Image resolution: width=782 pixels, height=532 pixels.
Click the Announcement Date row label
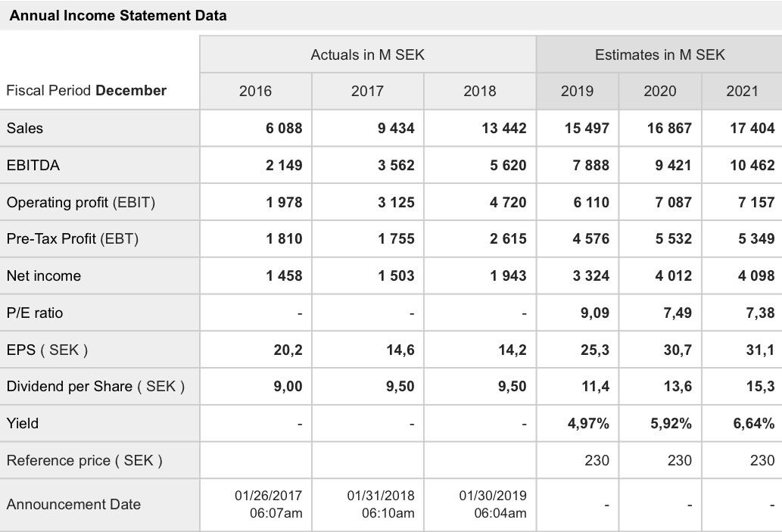[74, 504]
